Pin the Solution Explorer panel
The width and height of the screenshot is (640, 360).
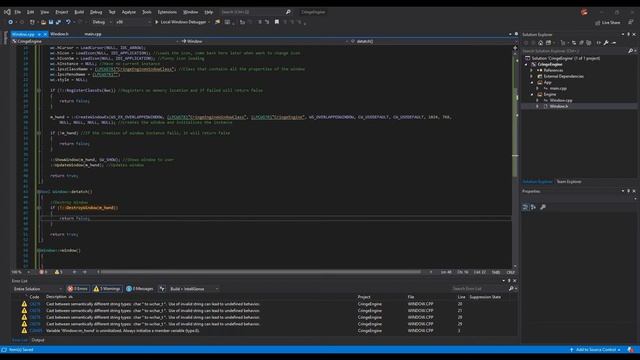(628, 35)
